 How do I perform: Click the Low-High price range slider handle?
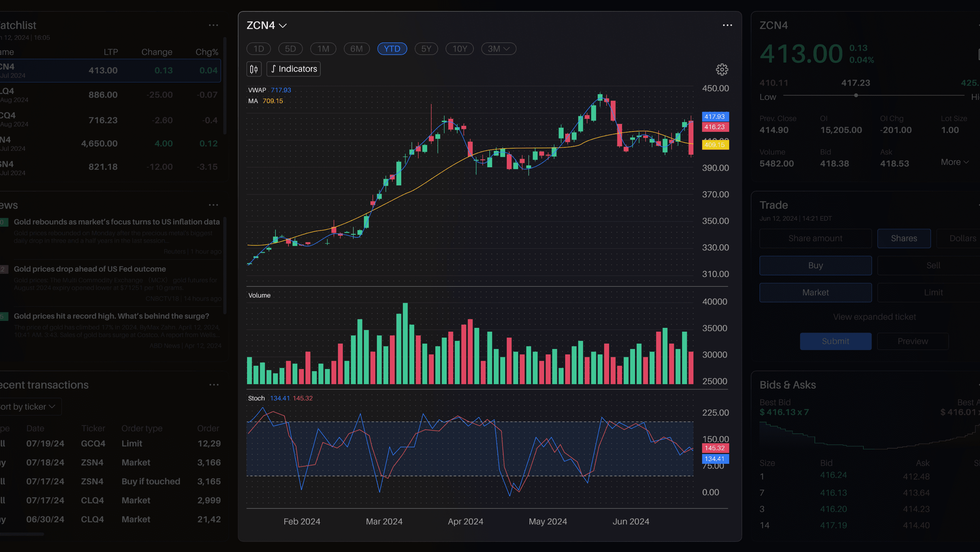[x=856, y=95]
